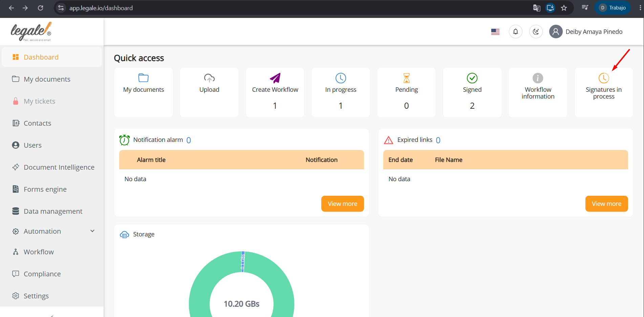This screenshot has height=317, width=644.
Task: Open the Workflow information card
Action: [538, 92]
